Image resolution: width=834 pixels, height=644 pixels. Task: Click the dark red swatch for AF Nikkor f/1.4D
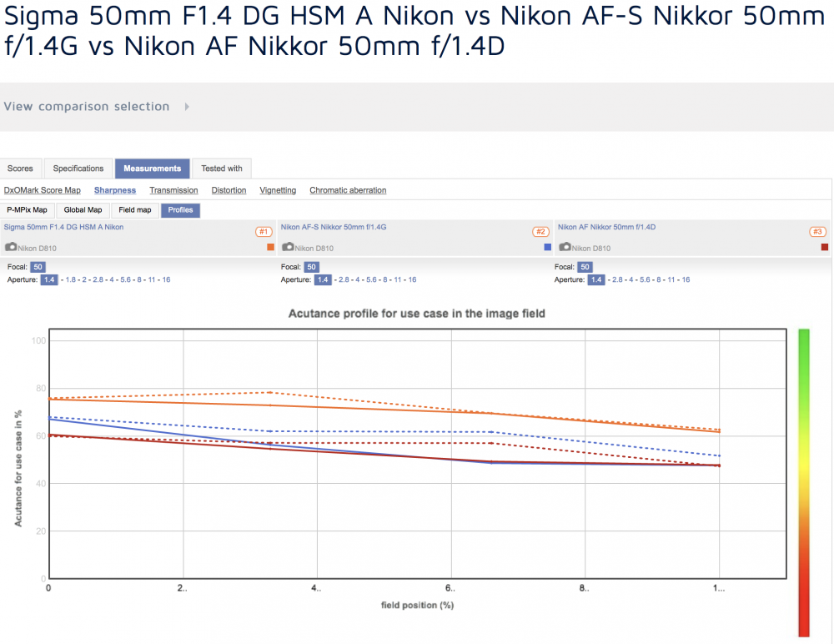click(825, 247)
